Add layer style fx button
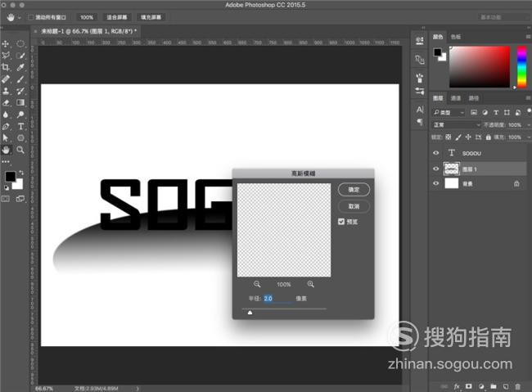The image size is (532, 392). click(x=457, y=386)
